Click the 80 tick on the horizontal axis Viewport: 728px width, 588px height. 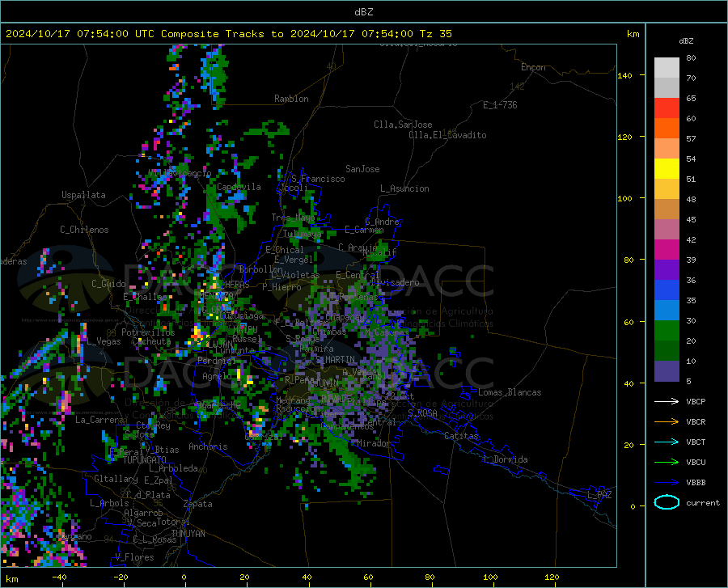click(x=430, y=577)
